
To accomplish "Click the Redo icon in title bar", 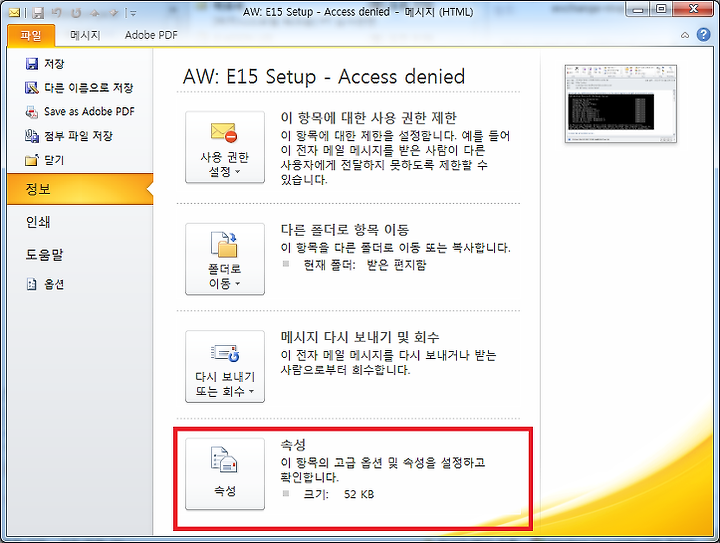I will pos(76,13).
